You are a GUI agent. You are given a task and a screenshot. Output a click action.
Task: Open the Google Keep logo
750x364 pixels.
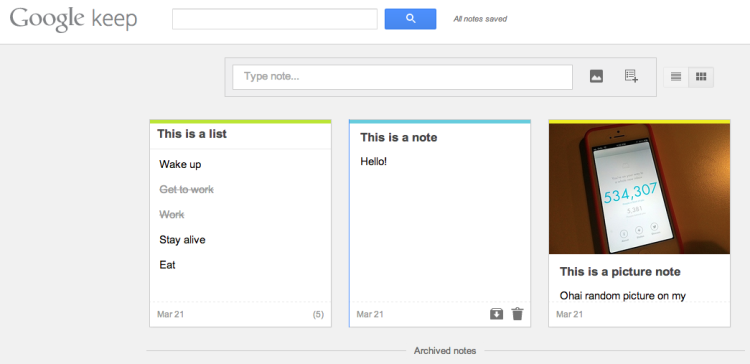[73, 19]
